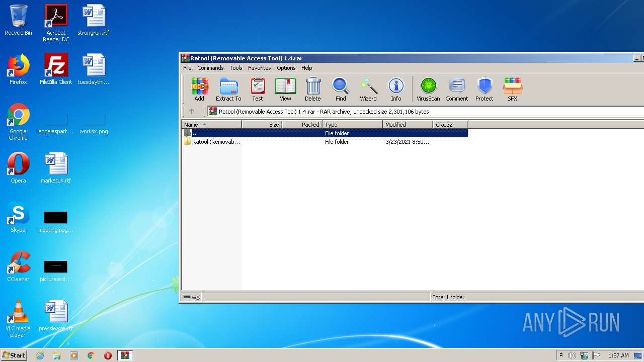Click the SFX toolbar icon
This screenshot has height=362, width=644.
pos(512,89)
